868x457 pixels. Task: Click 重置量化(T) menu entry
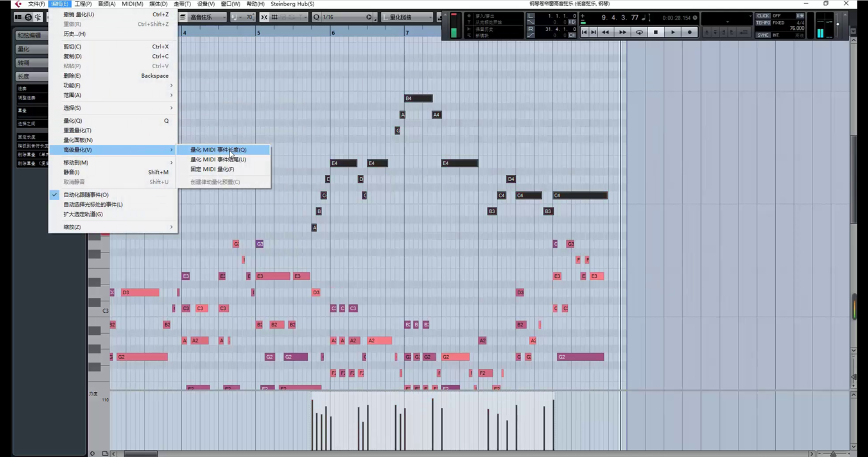point(113,131)
